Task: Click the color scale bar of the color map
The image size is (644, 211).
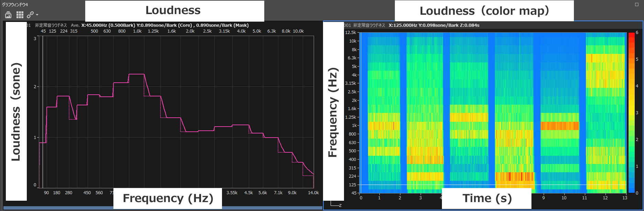Action: [x=632, y=113]
